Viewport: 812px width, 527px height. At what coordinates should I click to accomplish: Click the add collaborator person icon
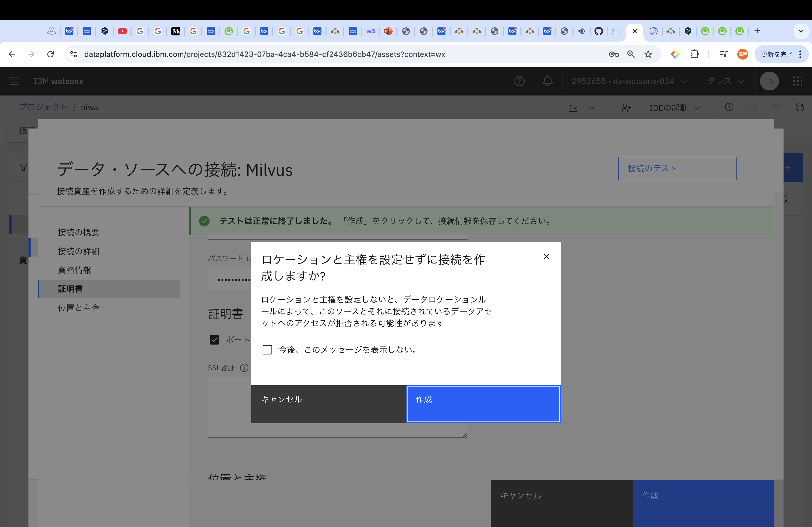point(626,108)
